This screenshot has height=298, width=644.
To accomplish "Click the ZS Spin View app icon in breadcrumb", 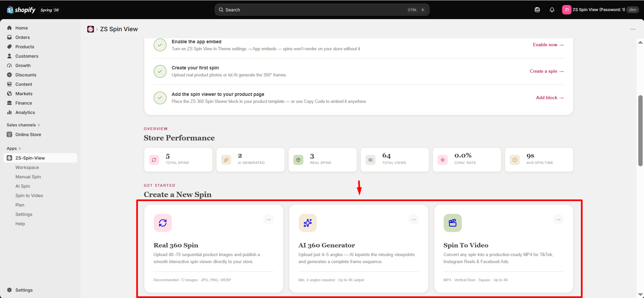I will tap(91, 29).
